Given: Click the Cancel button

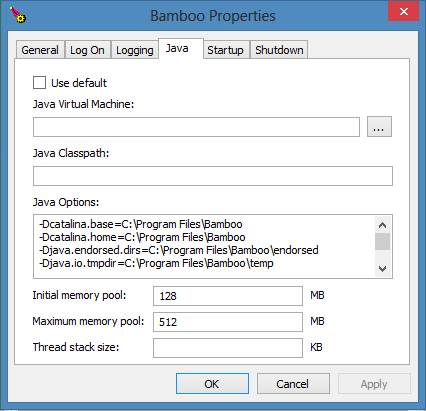Looking at the screenshot, I should 293,384.
